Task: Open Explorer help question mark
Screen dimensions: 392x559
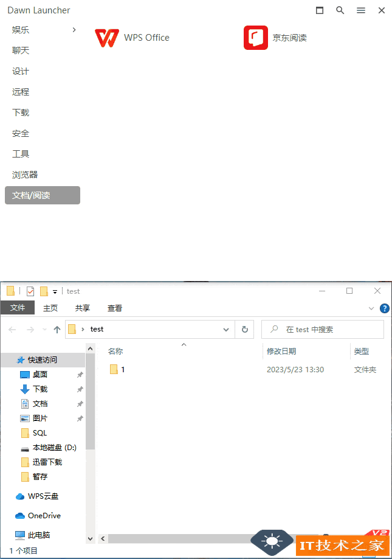Action: pos(385,308)
